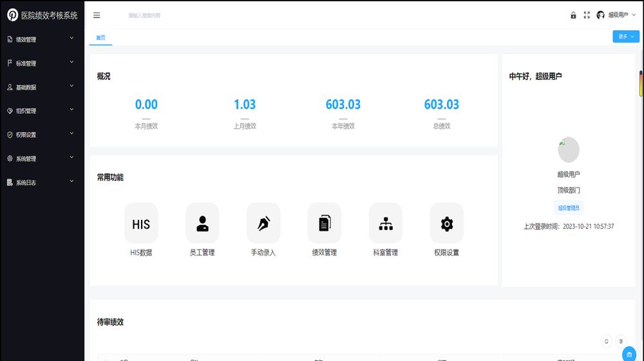
Task: Click the column settings icon above the table
Action: [x=621, y=341]
